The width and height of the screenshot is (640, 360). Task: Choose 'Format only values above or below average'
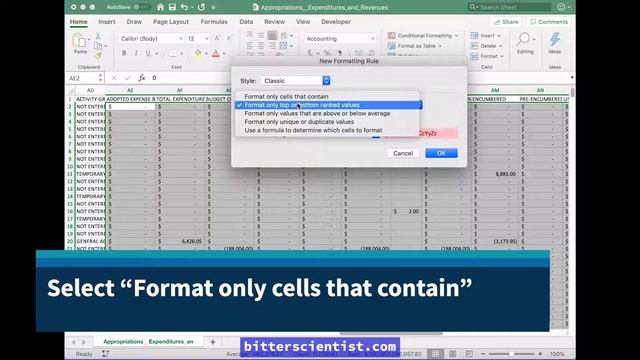327,113
